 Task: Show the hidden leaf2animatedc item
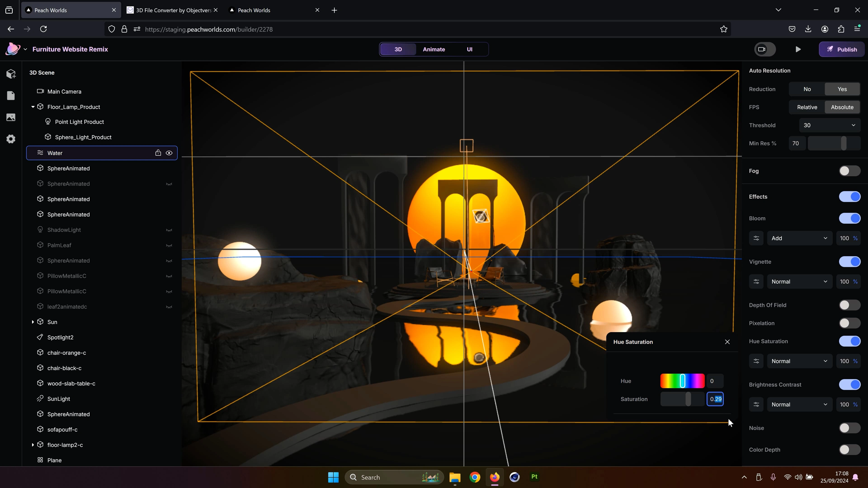[x=169, y=307]
